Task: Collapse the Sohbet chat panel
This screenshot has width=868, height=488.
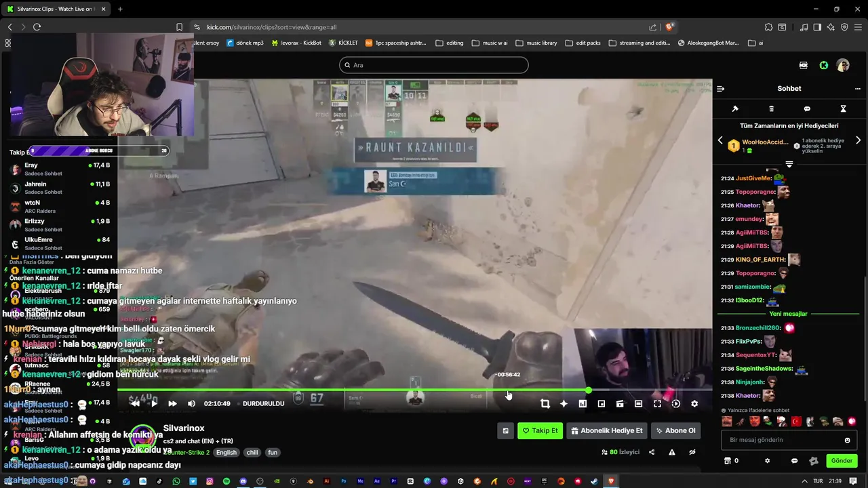Action: (721, 89)
